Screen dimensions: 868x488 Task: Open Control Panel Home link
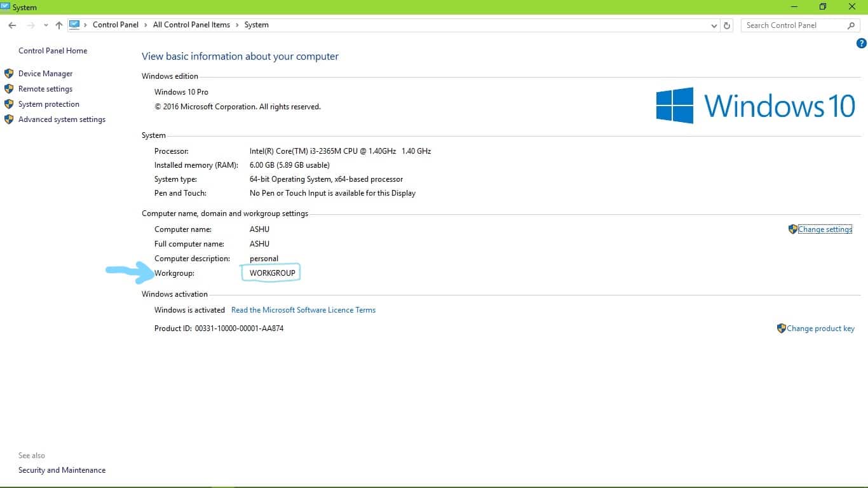(53, 51)
